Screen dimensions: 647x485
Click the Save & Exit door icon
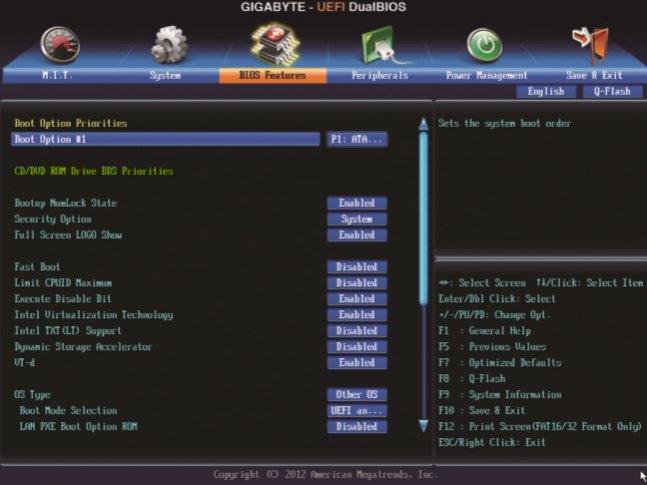pos(591,45)
